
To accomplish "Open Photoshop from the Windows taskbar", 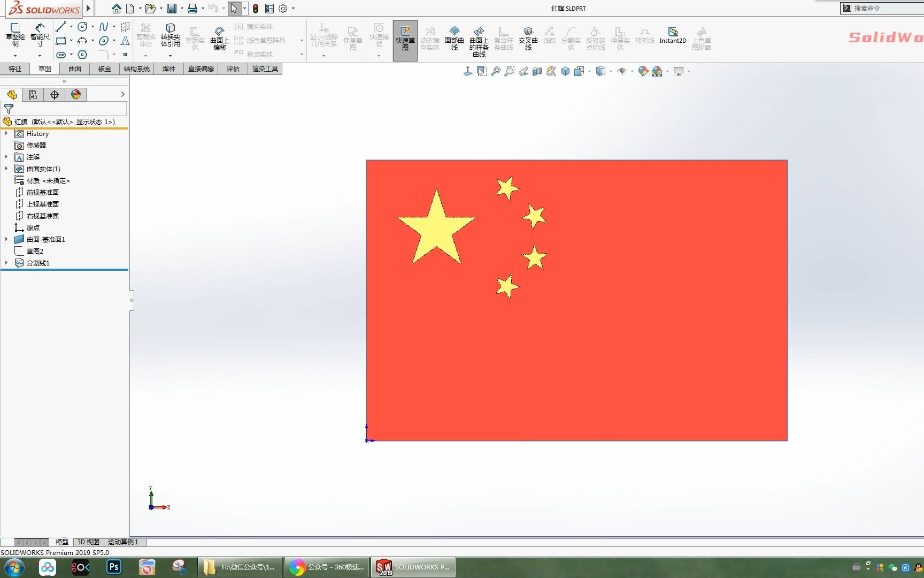I will pyautogui.click(x=114, y=567).
